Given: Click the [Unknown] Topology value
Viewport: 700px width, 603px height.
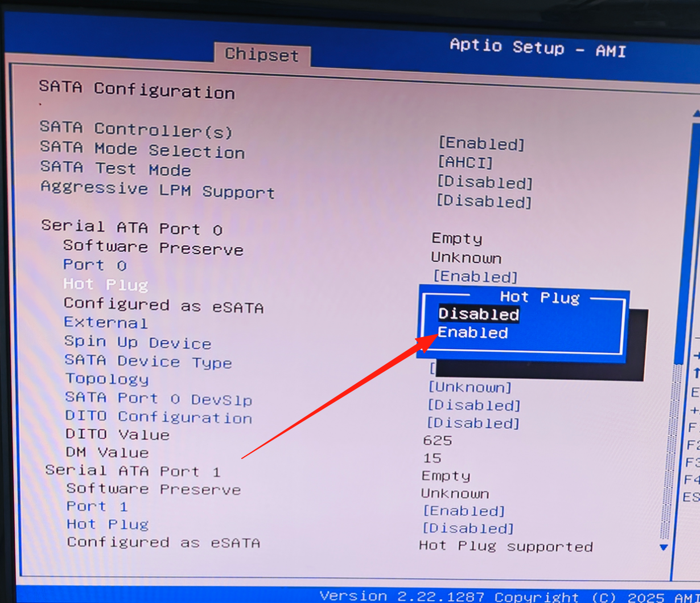Looking at the screenshot, I should pos(470,388).
